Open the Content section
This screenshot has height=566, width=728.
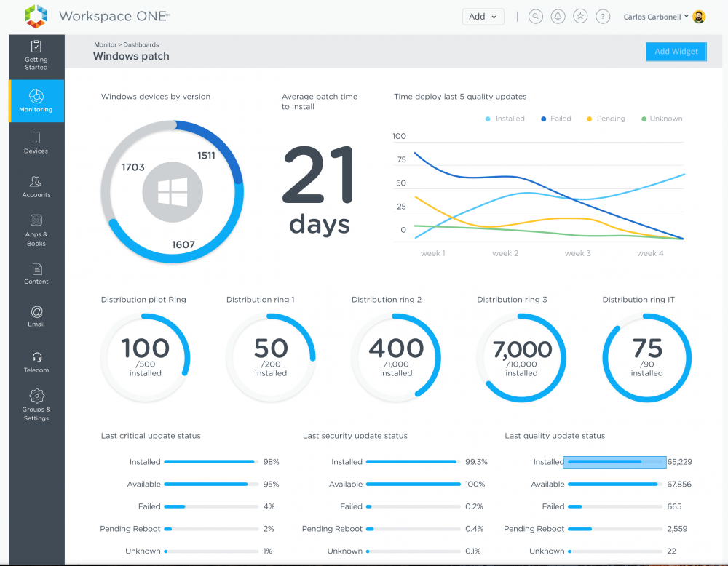click(36, 274)
